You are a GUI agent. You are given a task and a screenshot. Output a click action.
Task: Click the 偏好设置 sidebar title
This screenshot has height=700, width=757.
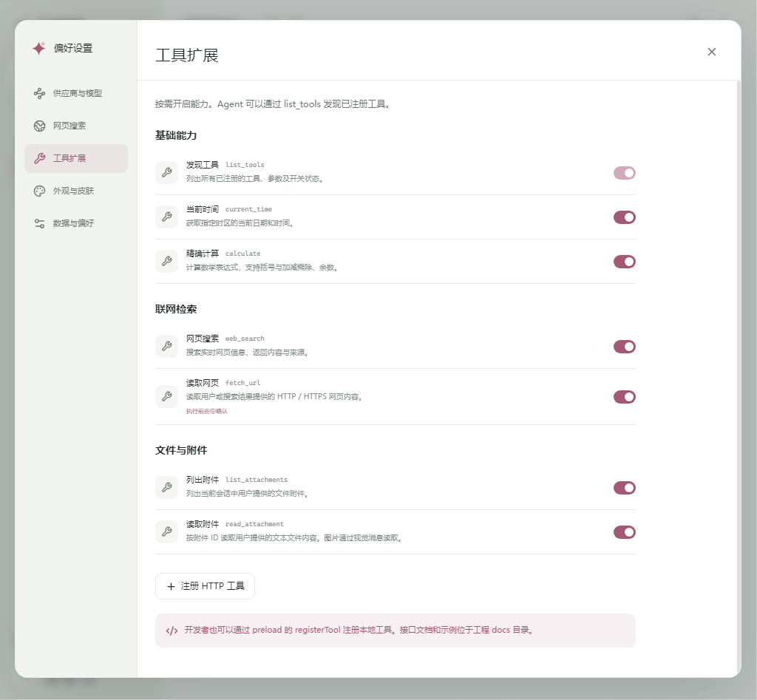73,48
